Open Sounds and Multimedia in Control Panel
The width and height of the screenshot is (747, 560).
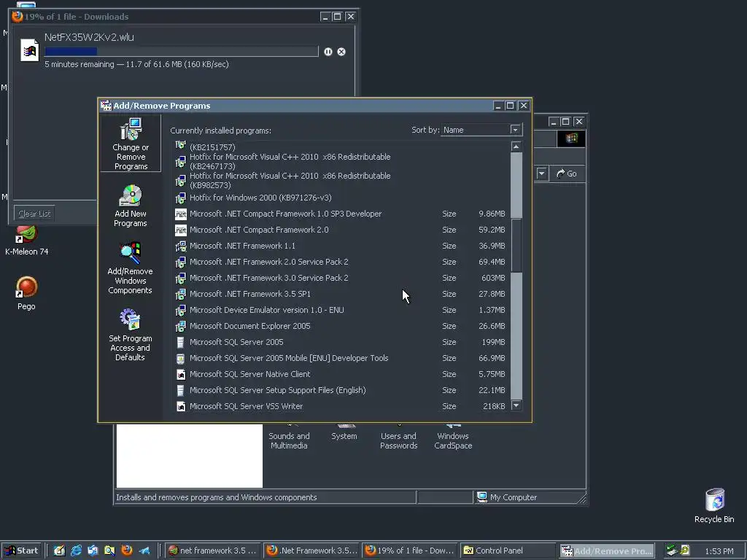coord(289,436)
